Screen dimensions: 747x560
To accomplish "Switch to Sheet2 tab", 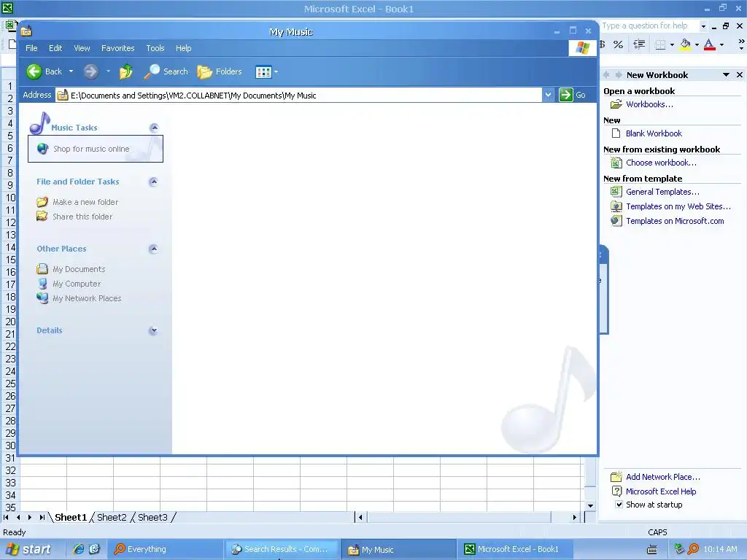I will (112, 517).
